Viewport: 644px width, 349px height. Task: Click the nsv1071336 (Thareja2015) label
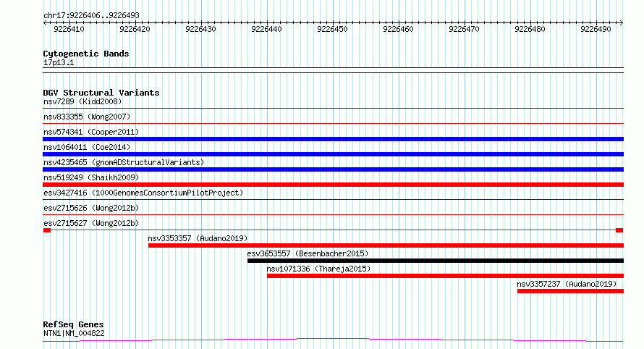318,269
